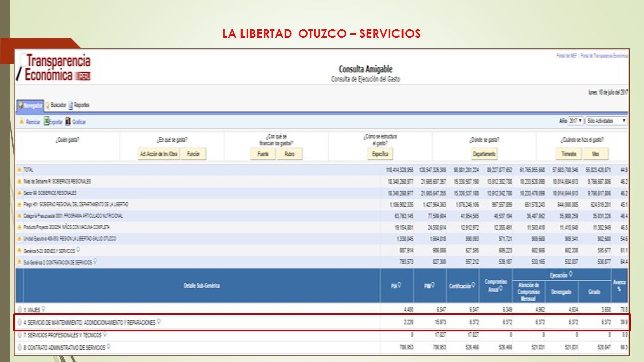Click the arrow icon beside Categoría Presupuestal

(x=20, y=215)
